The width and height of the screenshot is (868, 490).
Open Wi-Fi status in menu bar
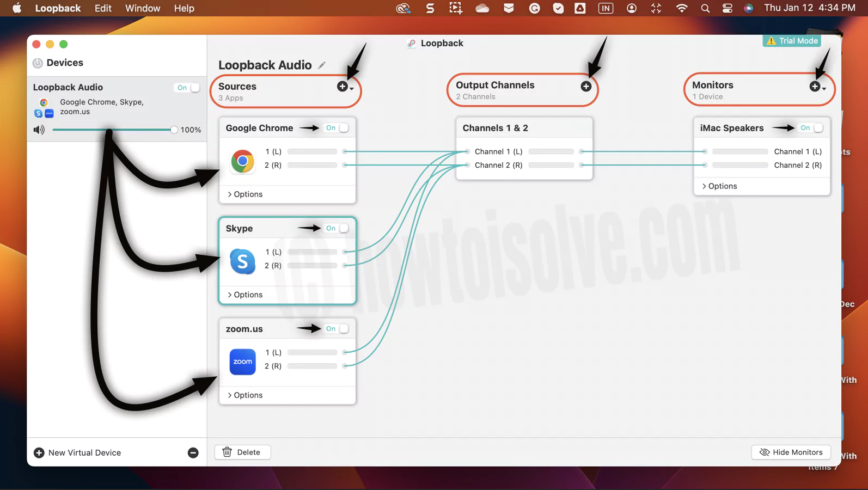[681, 8]
